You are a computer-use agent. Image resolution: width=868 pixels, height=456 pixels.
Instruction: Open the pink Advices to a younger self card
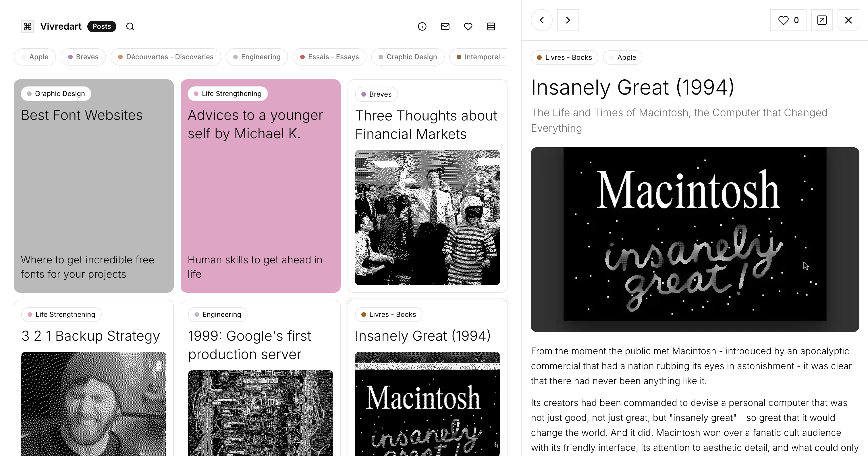(261, 185)
